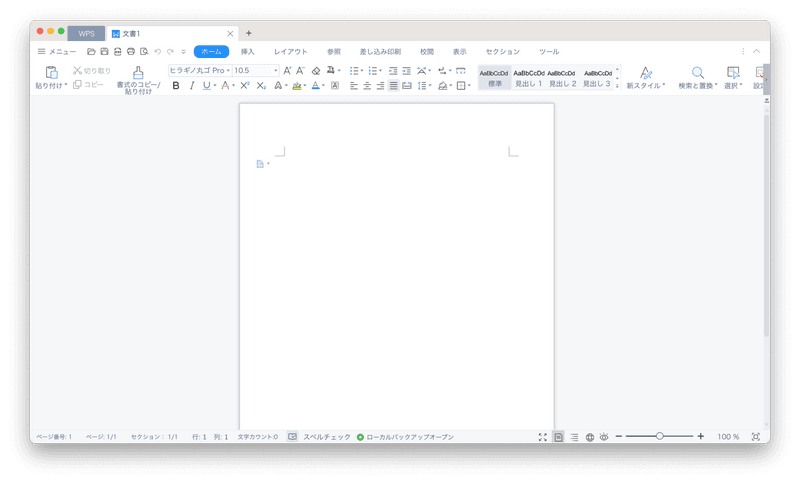Toggle justify alignment

pos(393,86)
